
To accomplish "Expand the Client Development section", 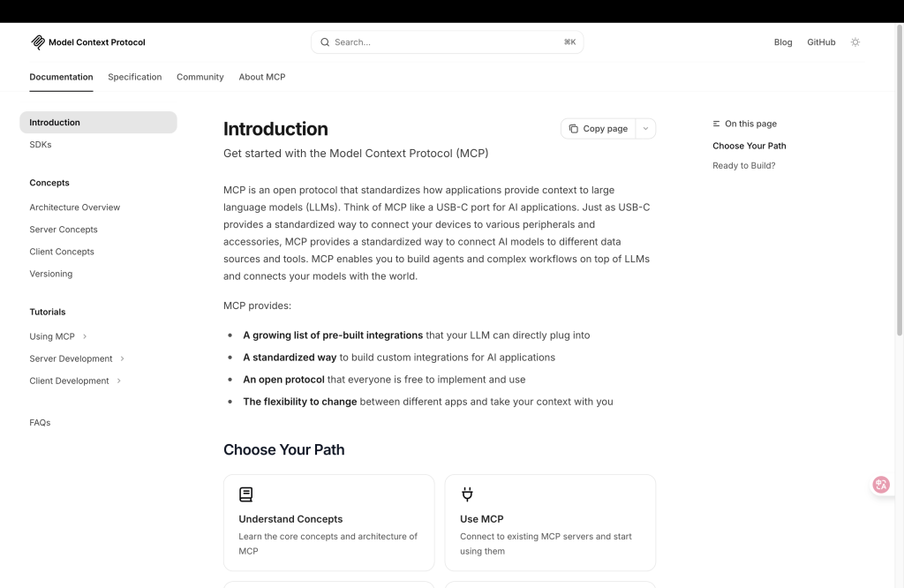I will tap(118, 381).
